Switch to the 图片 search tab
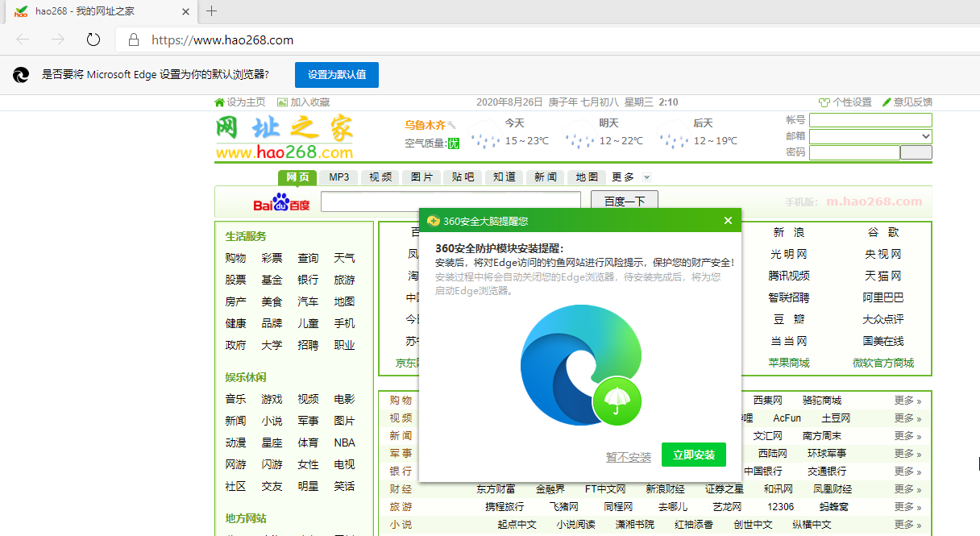The image size is (980, 536). 421,177
